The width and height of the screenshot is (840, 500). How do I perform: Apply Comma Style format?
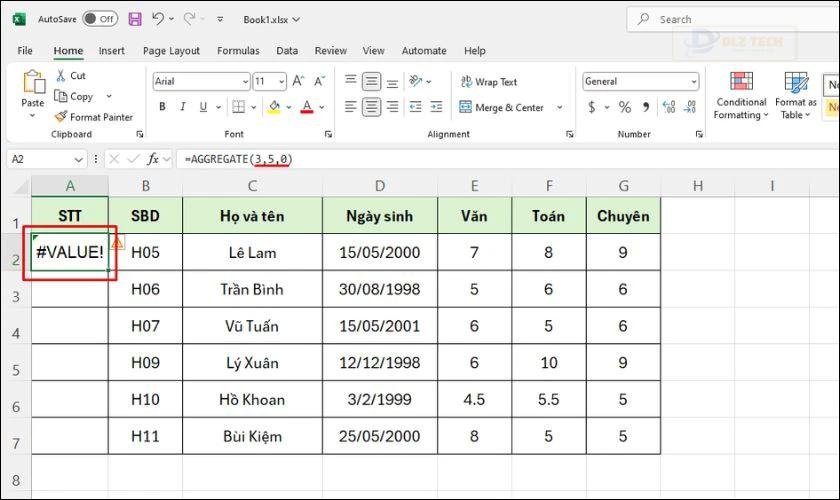pos(646,107)
